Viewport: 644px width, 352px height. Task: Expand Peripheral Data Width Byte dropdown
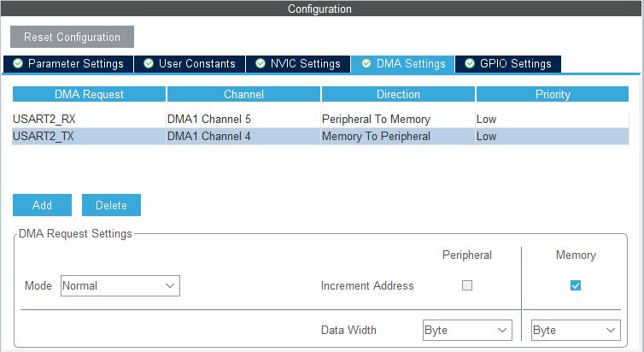[467, 331]
